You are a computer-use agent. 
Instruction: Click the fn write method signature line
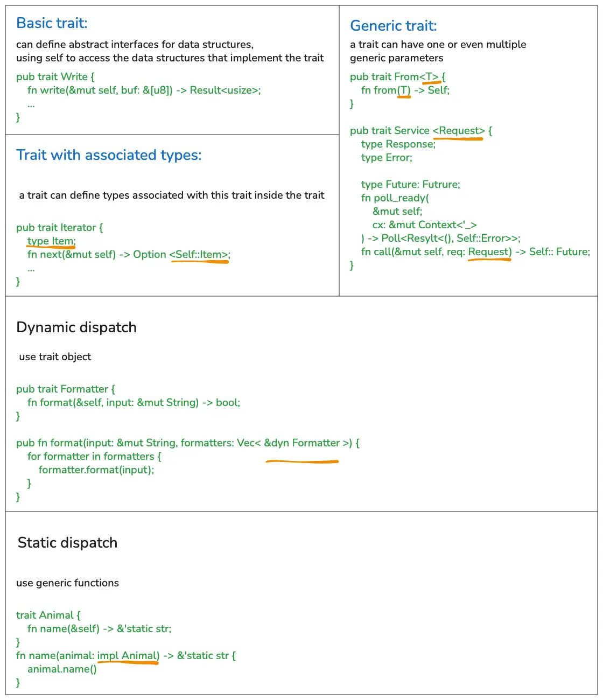point(144,90)
